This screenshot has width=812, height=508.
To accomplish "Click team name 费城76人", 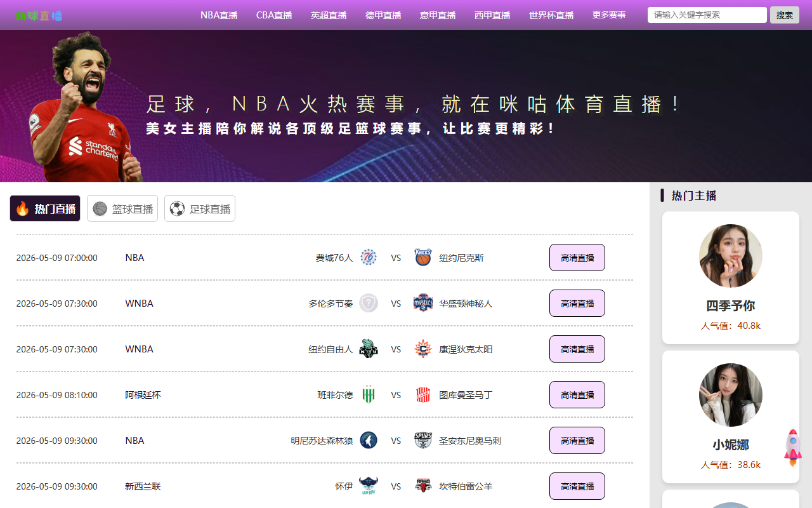I will click(x=334, y=258).
